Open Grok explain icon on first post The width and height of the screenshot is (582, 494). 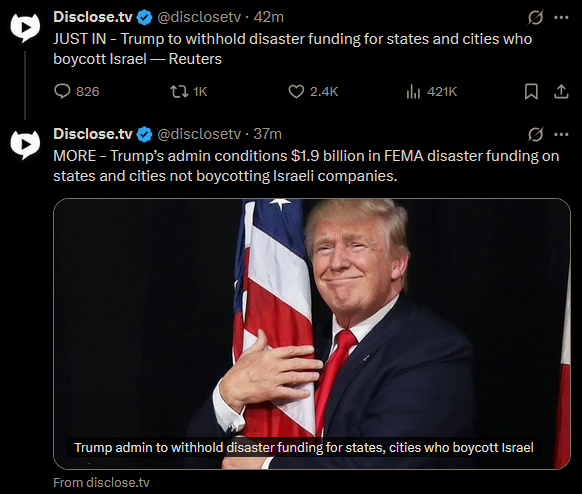[536, 17]
